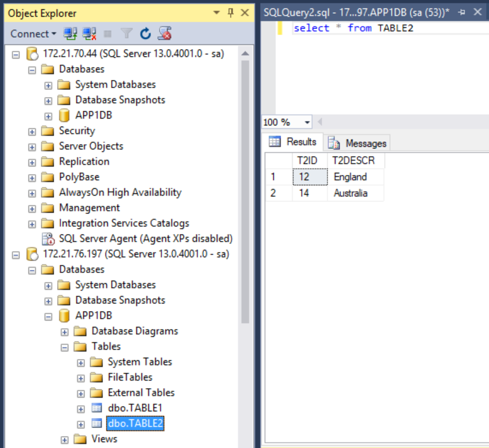Refresh the Object Explorer tree
This screenshot has width=489, height=448.
pyautogui.click(x=146, y=34)
